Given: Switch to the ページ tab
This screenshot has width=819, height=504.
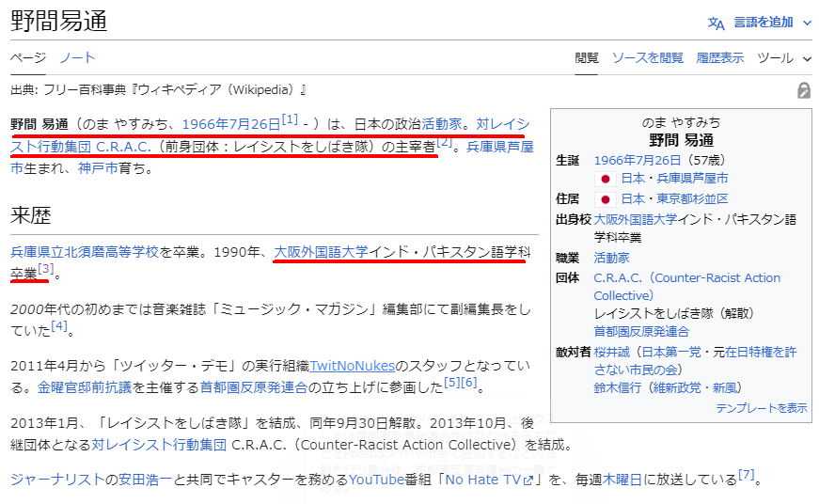Looking at the screenshot, I should (28, 57).
